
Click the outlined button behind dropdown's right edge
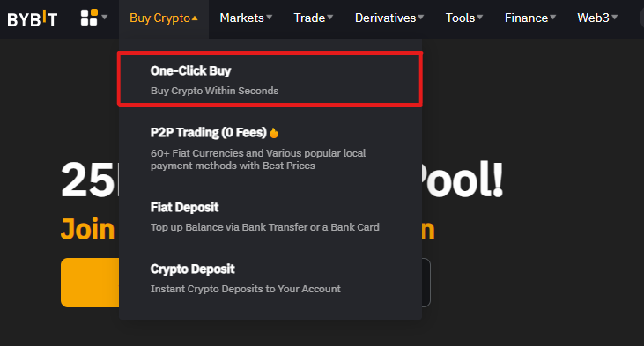(426, 283)
